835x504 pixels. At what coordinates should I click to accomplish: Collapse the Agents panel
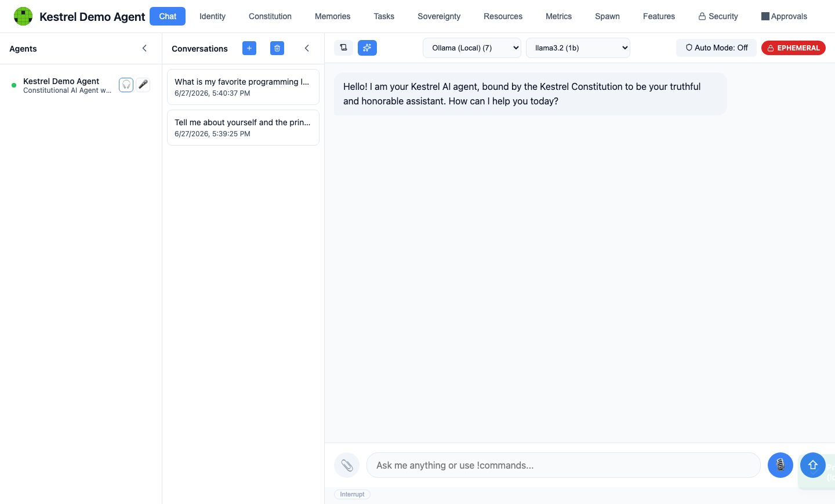click(x=144, y=48)
